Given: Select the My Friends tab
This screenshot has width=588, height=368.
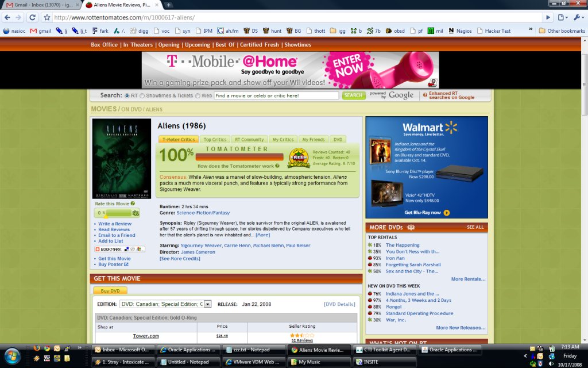Looking at the screenshot, I should point(314,139).
